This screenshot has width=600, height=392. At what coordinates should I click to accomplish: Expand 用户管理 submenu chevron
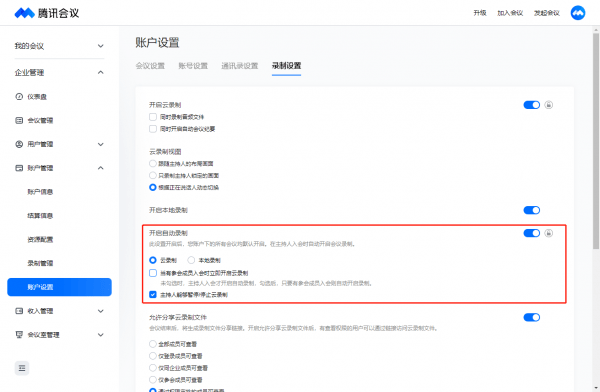[x=100, y=144]
